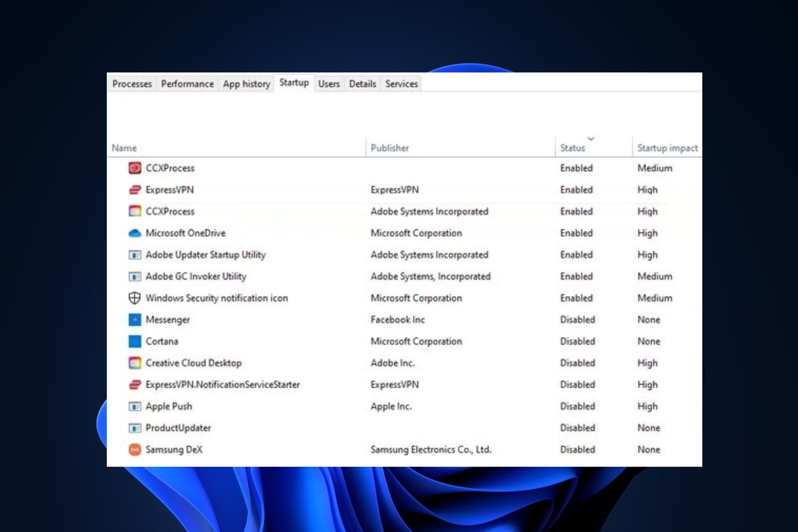Click the Apple Push icon
Screen dimensions: 798x532
(x=135, y=406)
